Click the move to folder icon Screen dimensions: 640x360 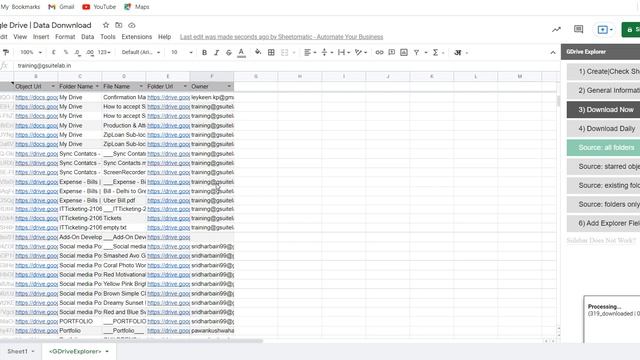click(119, 25)
